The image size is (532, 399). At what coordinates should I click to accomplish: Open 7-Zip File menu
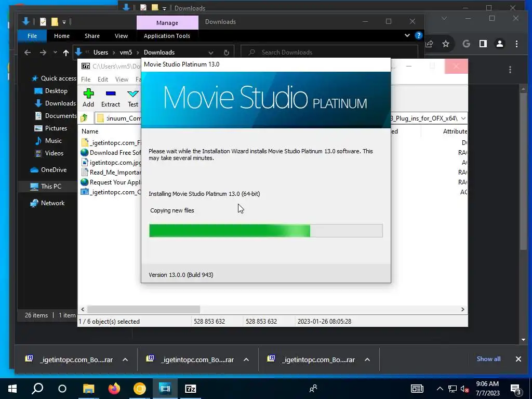tap(86, 79)
